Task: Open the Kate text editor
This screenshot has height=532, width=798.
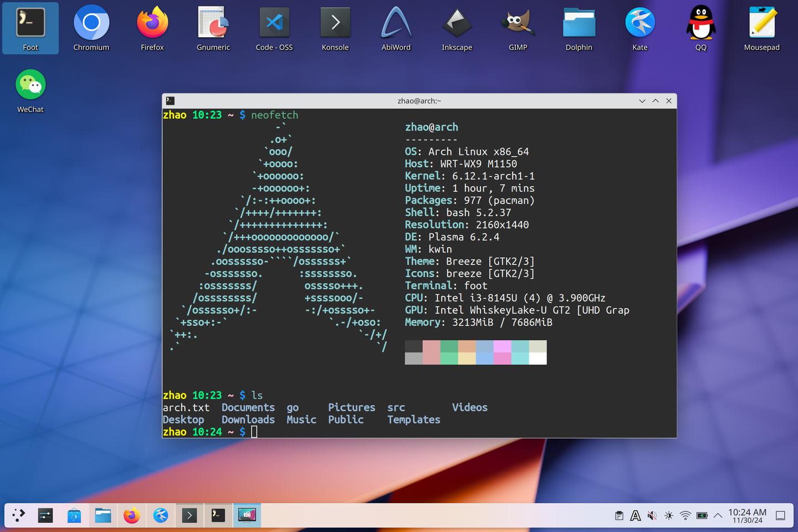Action: click(640, 23)
